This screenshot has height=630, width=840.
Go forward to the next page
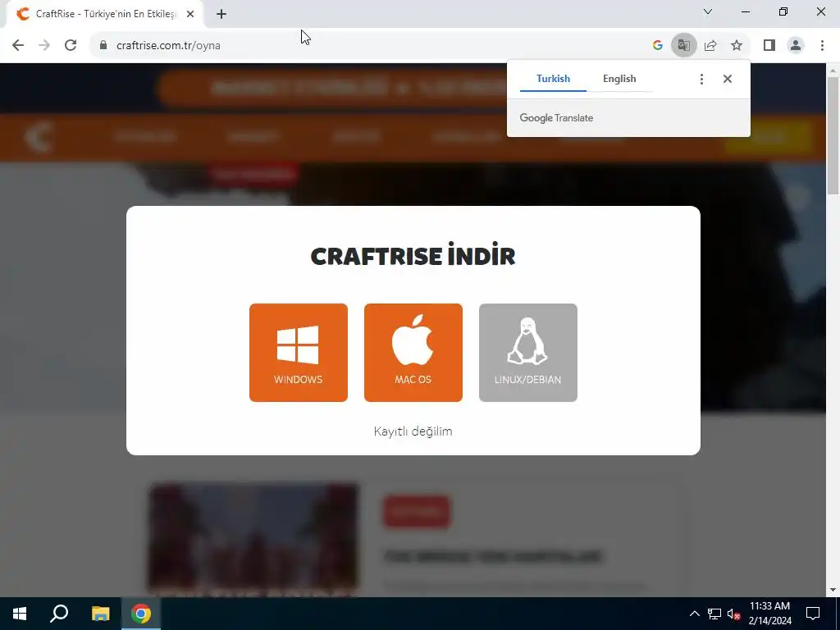click(x=44, y=46)
